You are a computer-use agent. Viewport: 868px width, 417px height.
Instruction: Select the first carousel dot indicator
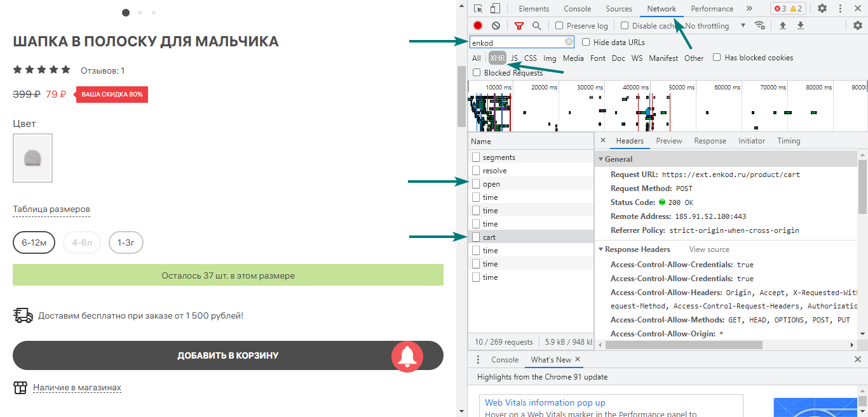125,12
